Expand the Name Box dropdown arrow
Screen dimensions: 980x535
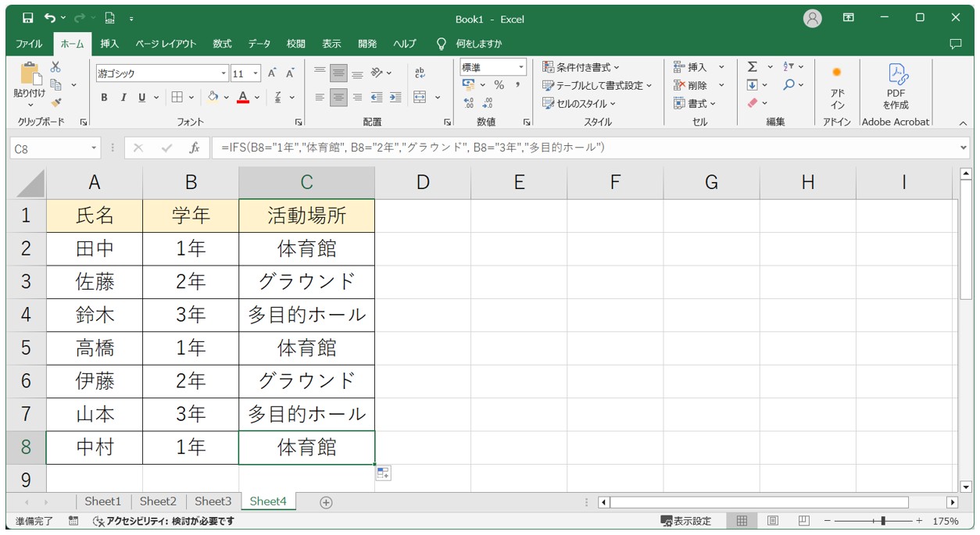click(x=95, y=148)
